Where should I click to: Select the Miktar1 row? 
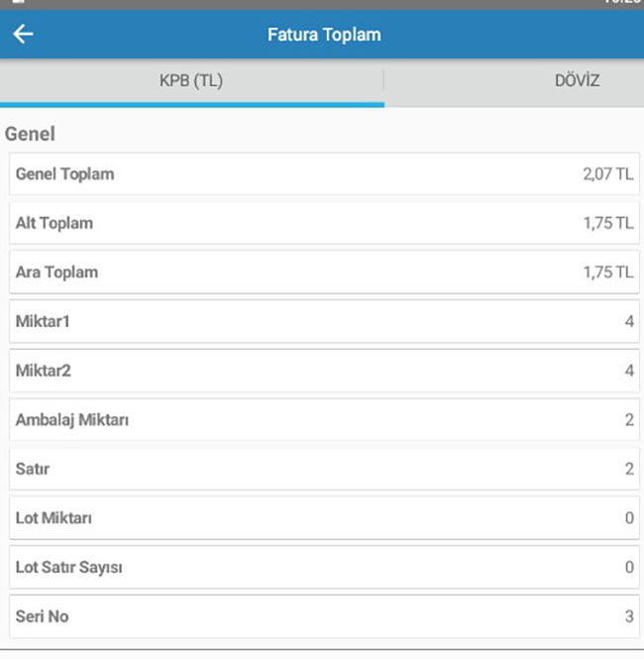324,321
